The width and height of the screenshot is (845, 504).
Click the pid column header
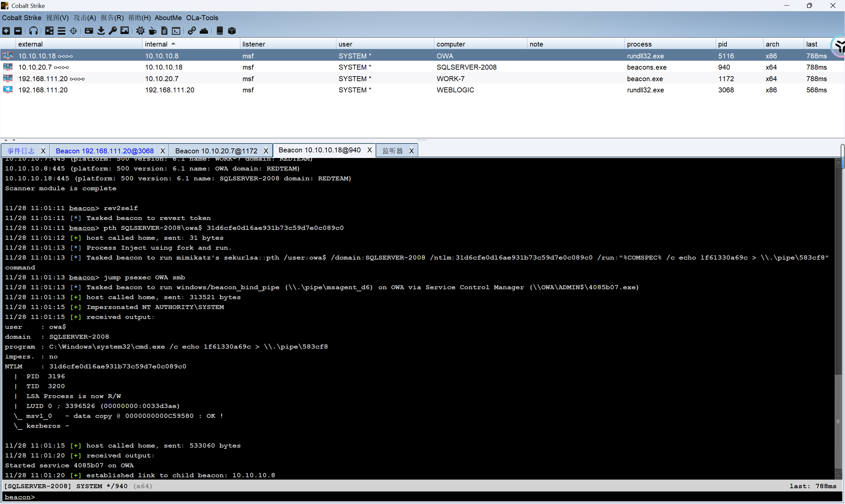[x=722, y=44]
